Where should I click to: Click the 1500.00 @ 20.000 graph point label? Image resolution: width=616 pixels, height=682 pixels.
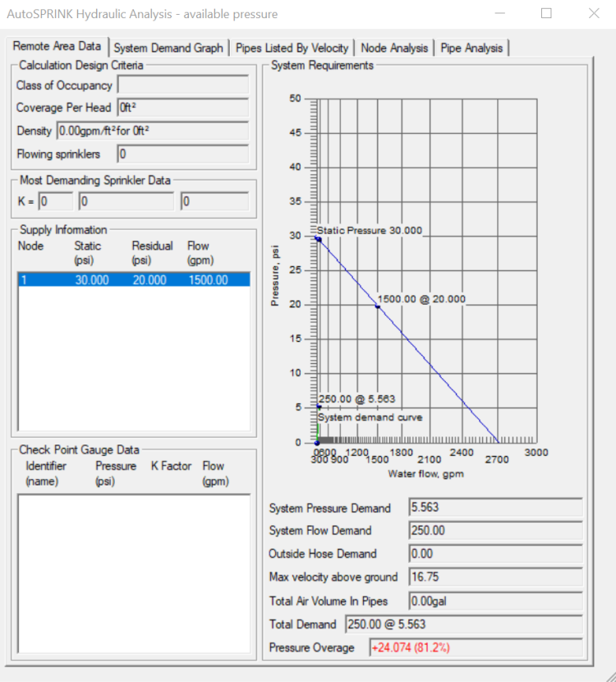421,299
